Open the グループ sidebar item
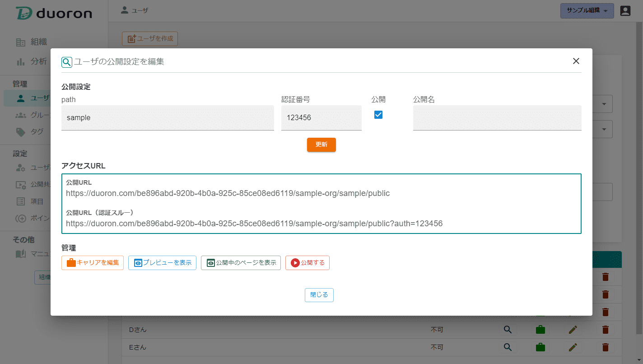Viewport: 643px width, 364px height. [x=33, y=115]
